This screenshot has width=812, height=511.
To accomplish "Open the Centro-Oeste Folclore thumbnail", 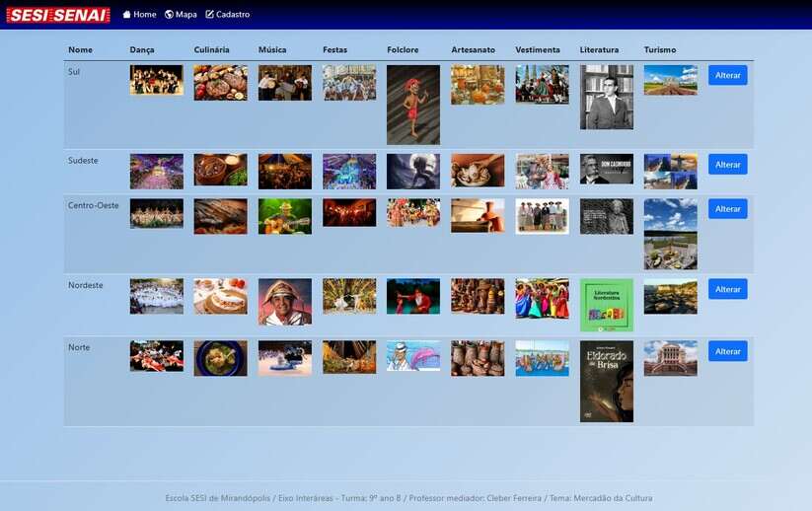I will tap(413, 213).
